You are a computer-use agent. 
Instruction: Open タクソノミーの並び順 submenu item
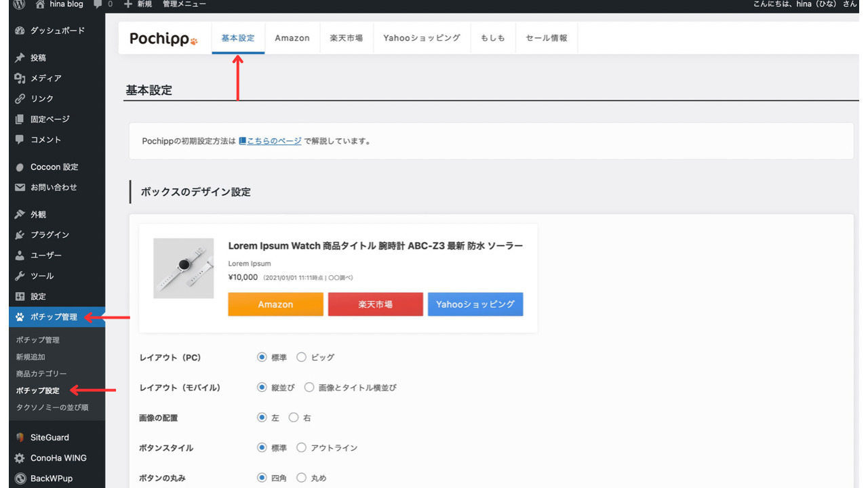click(x=52, y=407)
